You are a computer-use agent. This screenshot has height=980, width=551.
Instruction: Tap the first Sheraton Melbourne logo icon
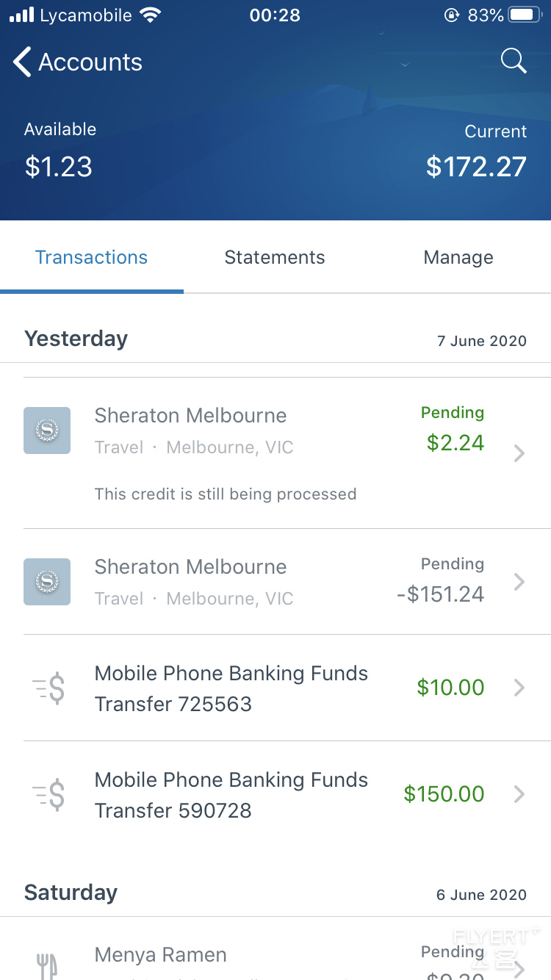(47, 430)
